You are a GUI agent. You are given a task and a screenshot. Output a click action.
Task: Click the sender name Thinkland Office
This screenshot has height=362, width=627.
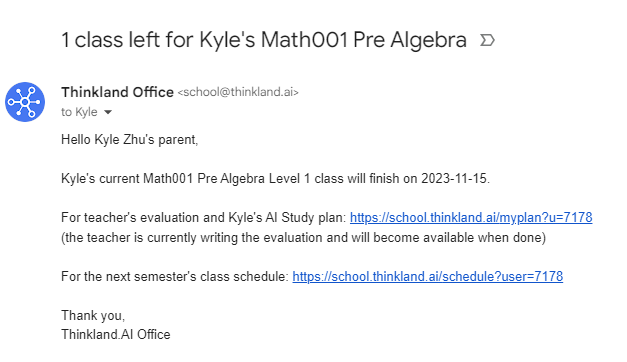pos(117,92)
